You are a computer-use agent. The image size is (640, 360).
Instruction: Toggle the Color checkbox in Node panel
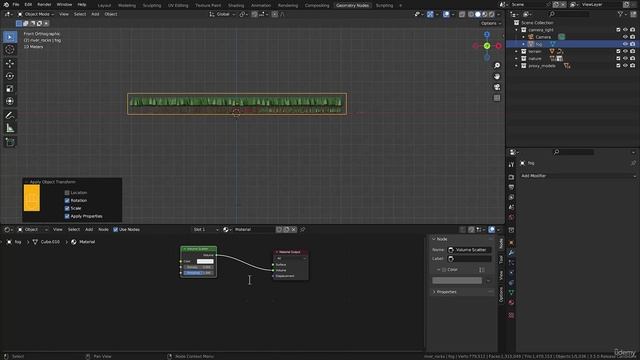(x=444, y=270)
